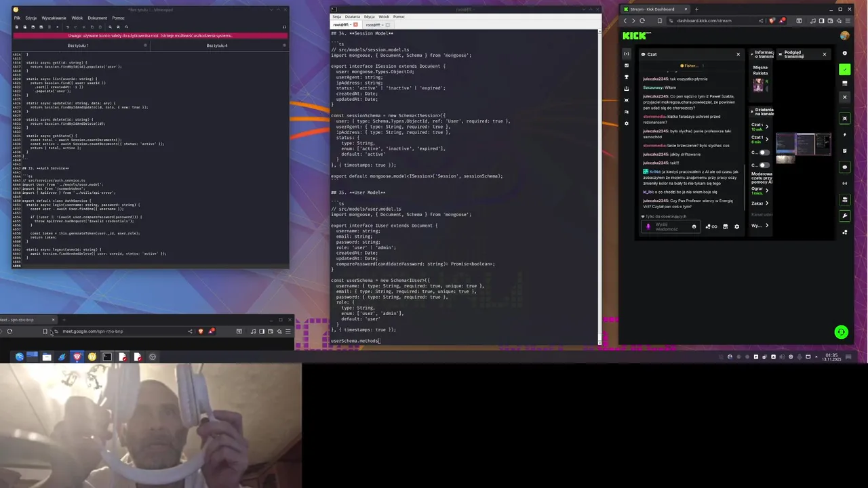
Task: Expand the Wy... row in channel actions
Action: point(760,225)
